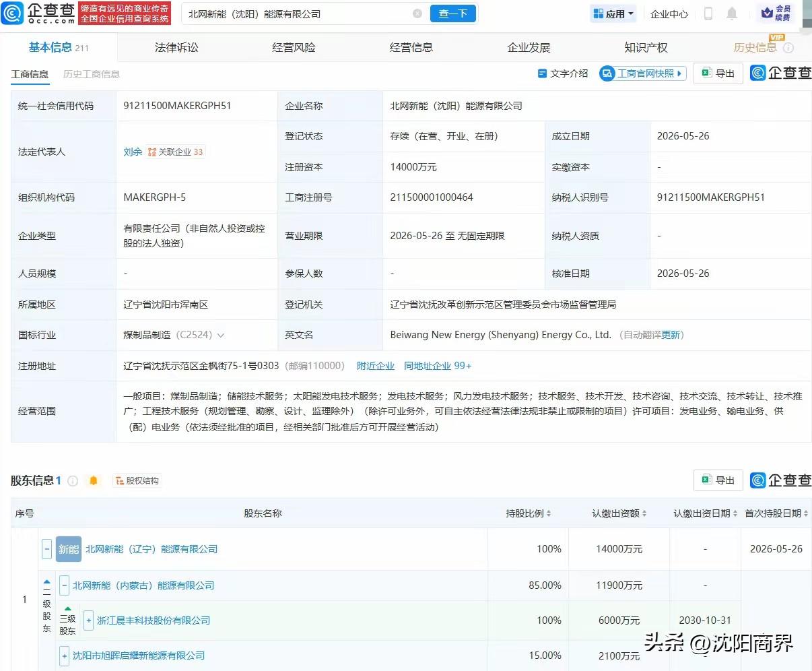The image size is (812, 671).
Task: Select the 所属地区 辽宁省沈阳市浑南区 value
Action: click(x=166, y=305)
